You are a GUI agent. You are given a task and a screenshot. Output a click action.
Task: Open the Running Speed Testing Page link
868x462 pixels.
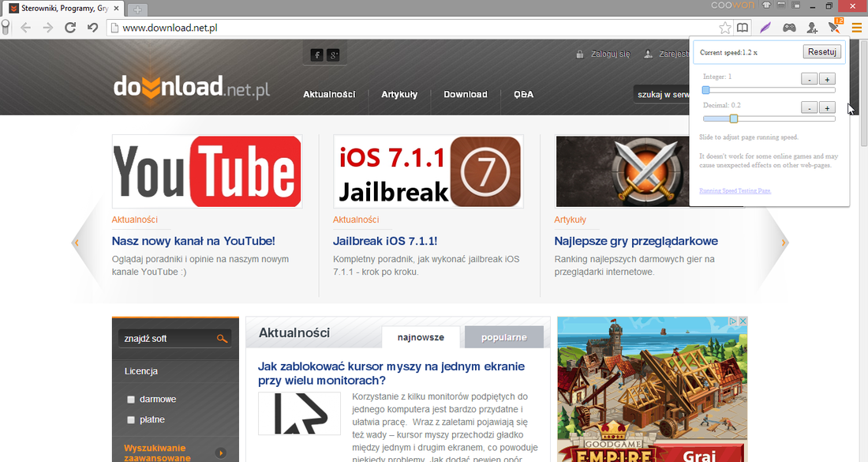coord(735,190)
